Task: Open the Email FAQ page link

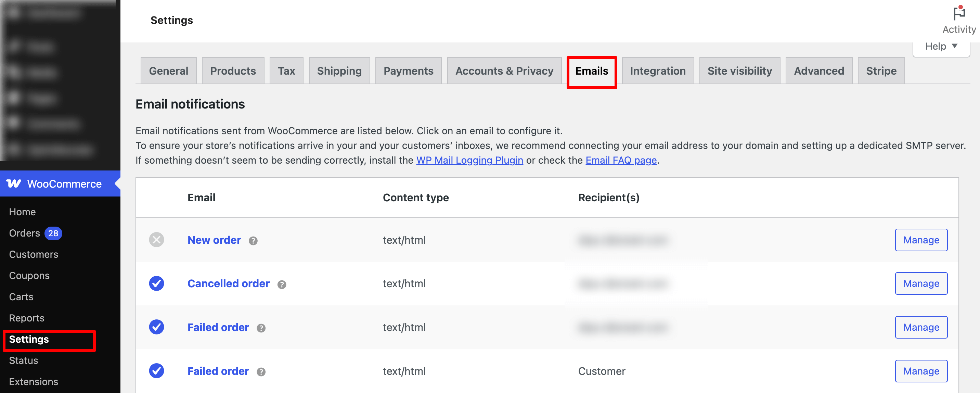Action: [x=621, y=160]
